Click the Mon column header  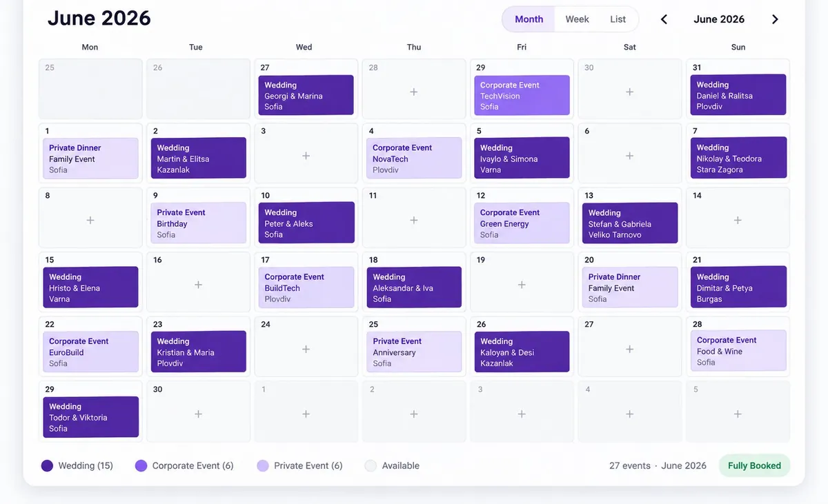coord(90,47)
